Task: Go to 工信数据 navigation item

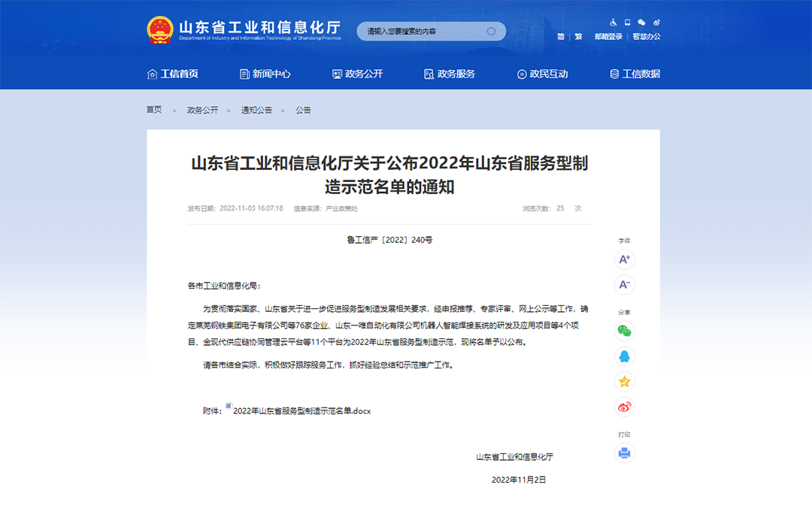Action: pyautogui.click(x=635, y=74)
